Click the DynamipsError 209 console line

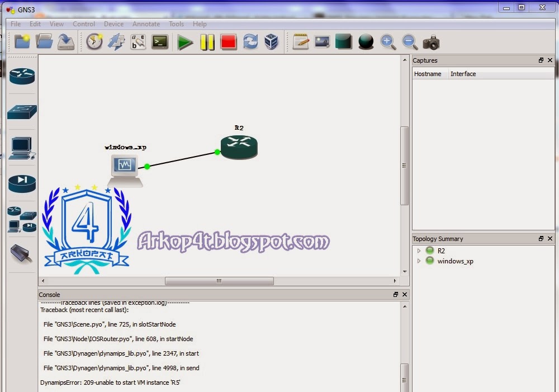[x=110, y=382]
